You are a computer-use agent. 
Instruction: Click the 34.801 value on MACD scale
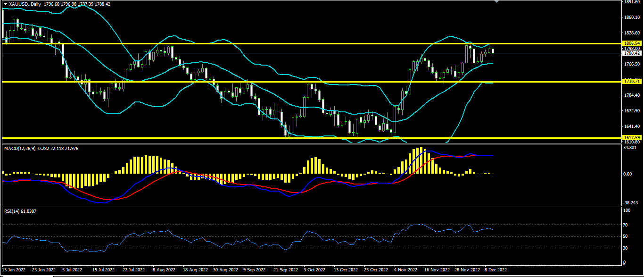630,148
